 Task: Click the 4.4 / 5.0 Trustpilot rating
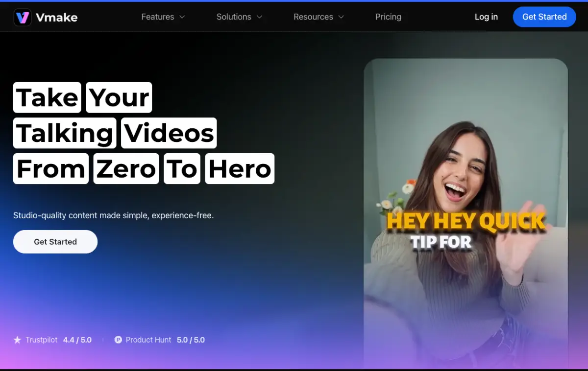[x=77, y=340]
